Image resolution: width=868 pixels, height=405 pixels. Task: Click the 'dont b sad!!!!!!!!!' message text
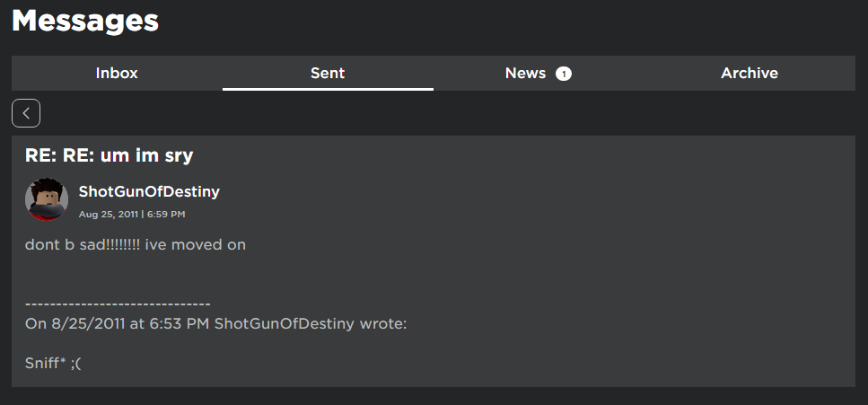(83, 244)
